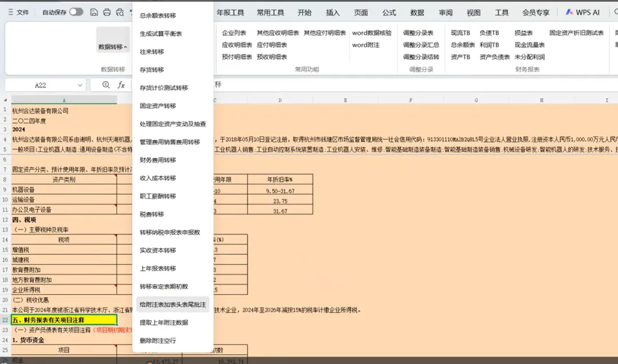618x364 pixels.
Task: Click the print icon in quick toolbar
Action: click(x=107, y=12)
